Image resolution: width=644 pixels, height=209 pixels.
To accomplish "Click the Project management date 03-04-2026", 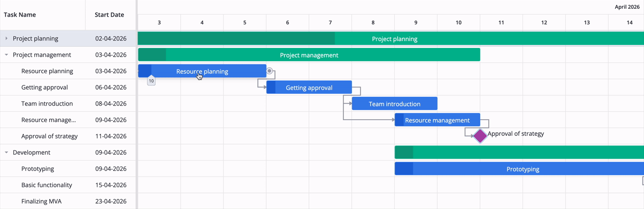I will [111, 55].
